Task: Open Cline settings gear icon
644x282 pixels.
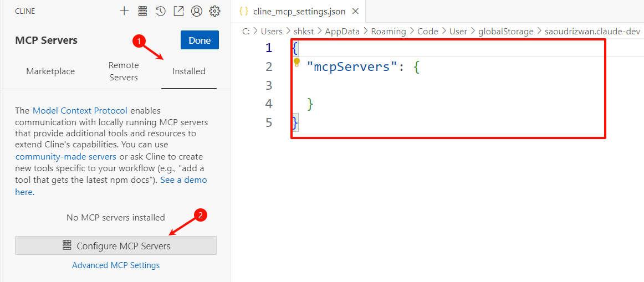Action: [x=215, y=11]
